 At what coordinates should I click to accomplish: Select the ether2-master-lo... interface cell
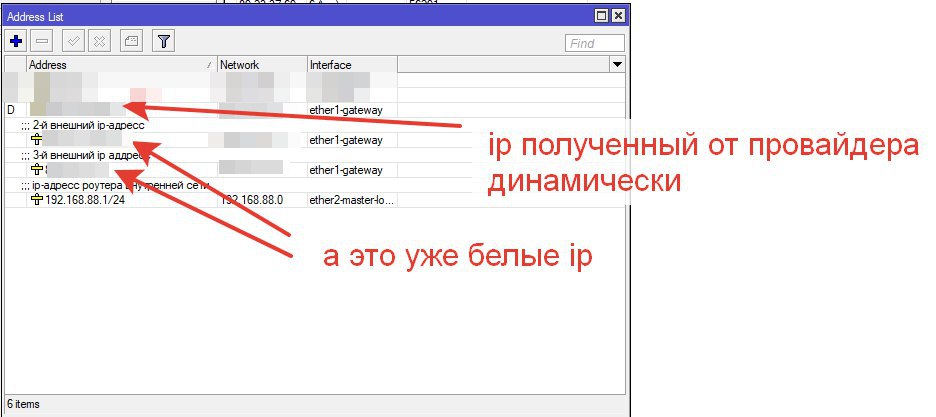[x=352, y=200]
